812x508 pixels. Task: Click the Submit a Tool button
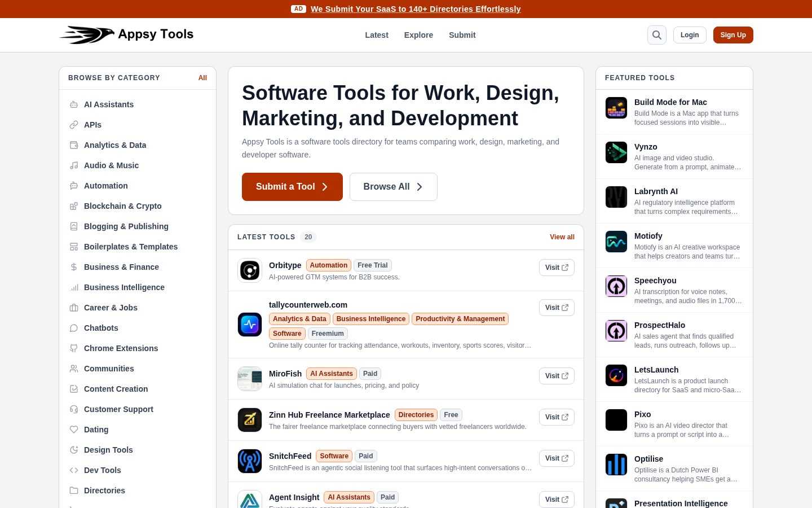[x=292, y=187]
